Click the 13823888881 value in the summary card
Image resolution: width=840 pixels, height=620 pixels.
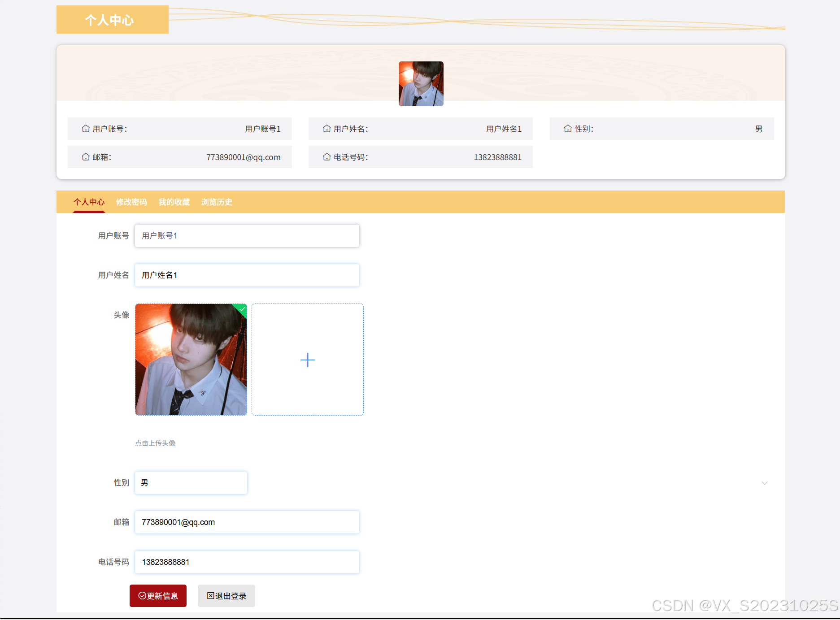coord(498,157)
